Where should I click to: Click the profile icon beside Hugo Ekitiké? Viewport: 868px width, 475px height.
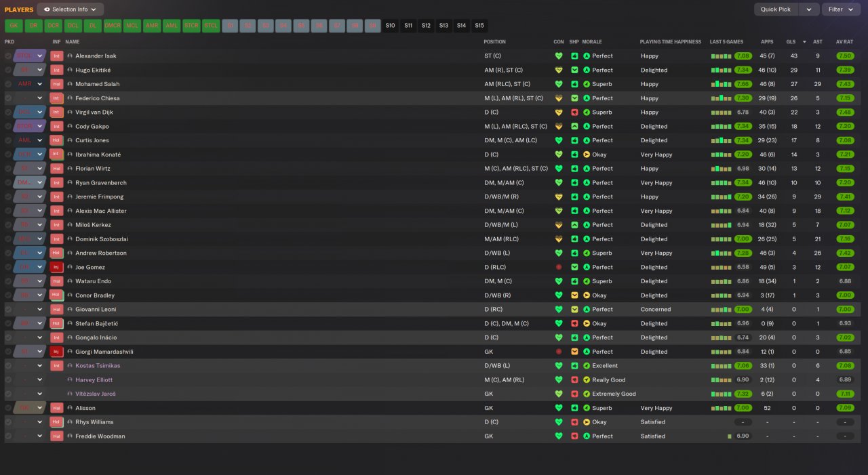70,70
